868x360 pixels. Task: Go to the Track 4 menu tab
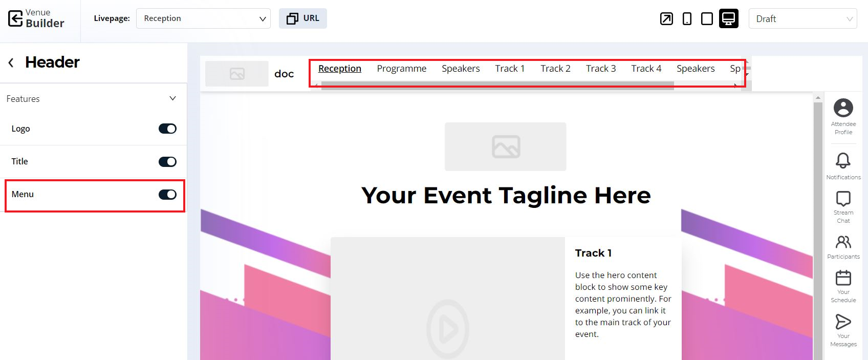tap(646, 69)
